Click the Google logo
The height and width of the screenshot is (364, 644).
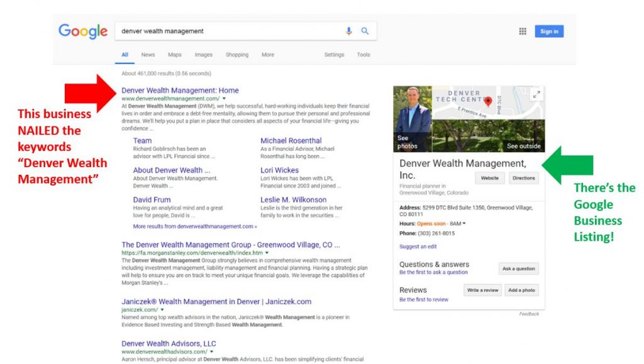82,30
